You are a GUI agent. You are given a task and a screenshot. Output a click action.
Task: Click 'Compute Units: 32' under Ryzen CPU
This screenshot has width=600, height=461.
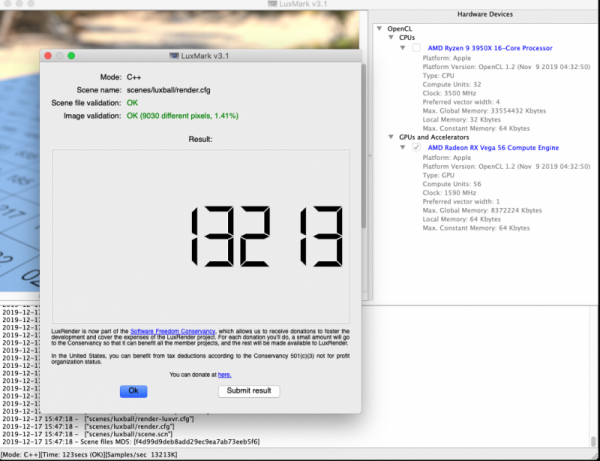click(452, 85)
